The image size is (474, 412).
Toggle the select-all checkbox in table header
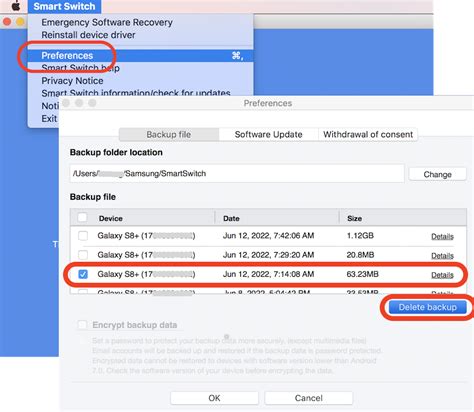pos(82,218)
